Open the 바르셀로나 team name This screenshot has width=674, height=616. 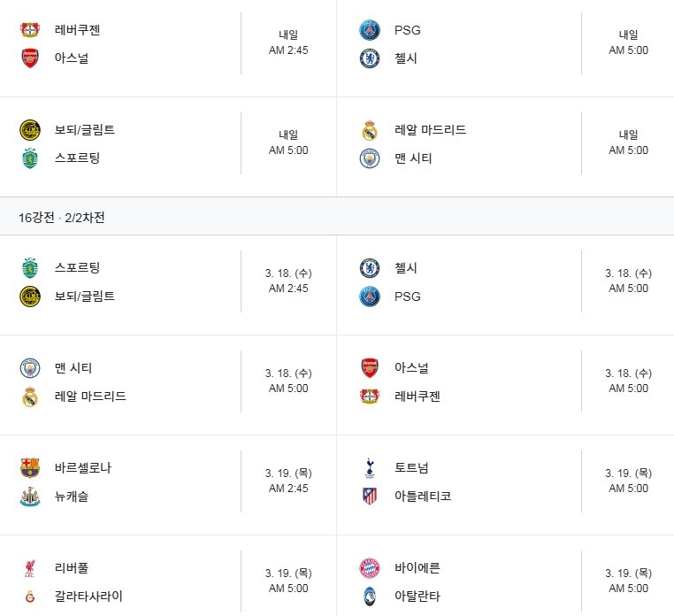click(83, 468)
